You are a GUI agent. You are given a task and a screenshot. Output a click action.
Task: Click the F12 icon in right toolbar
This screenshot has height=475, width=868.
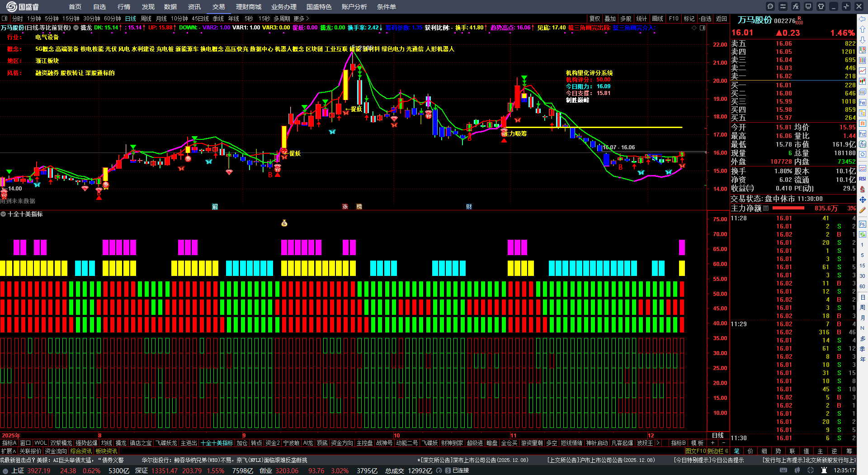pyautogui.click(x=863, y=134)
